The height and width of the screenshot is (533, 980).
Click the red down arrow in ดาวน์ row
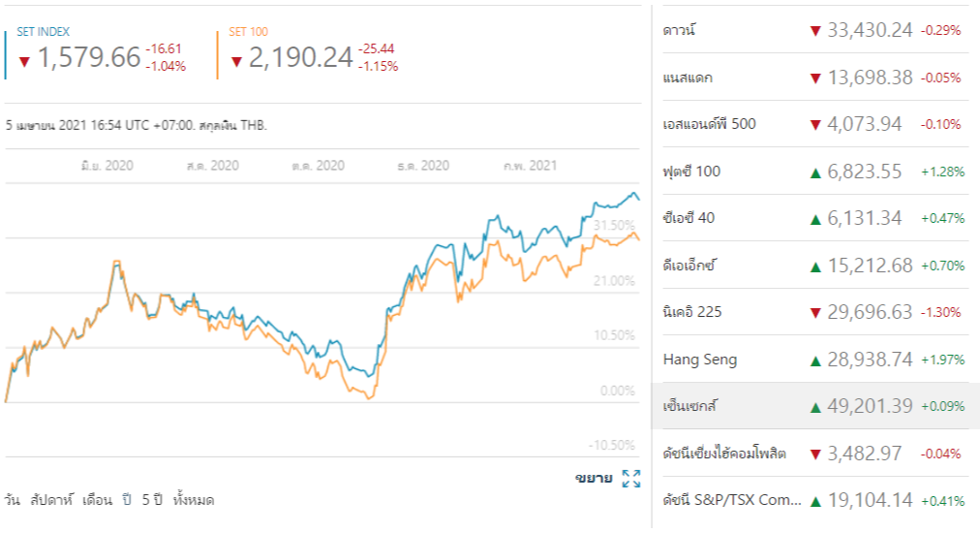pyautogui.click(x=814, y=31)
